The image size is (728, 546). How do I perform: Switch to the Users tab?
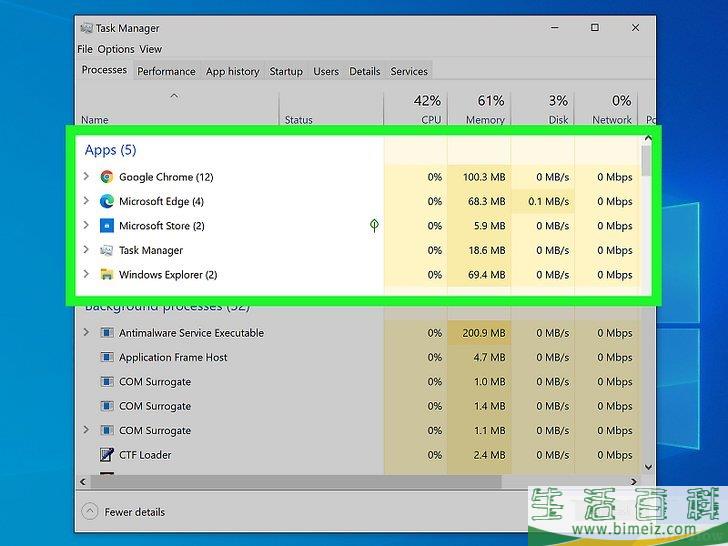point(326,72)
